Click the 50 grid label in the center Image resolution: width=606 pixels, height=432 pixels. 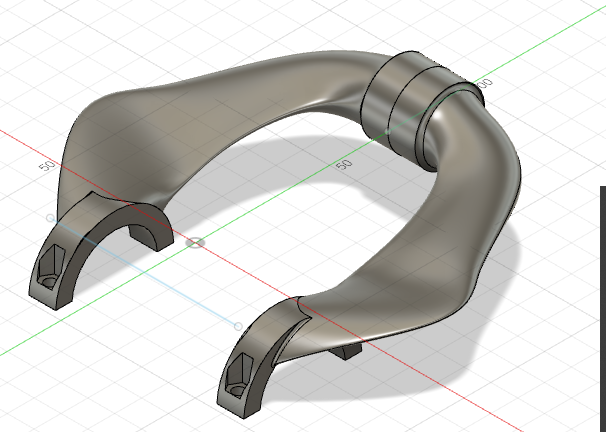coord(344,162)
